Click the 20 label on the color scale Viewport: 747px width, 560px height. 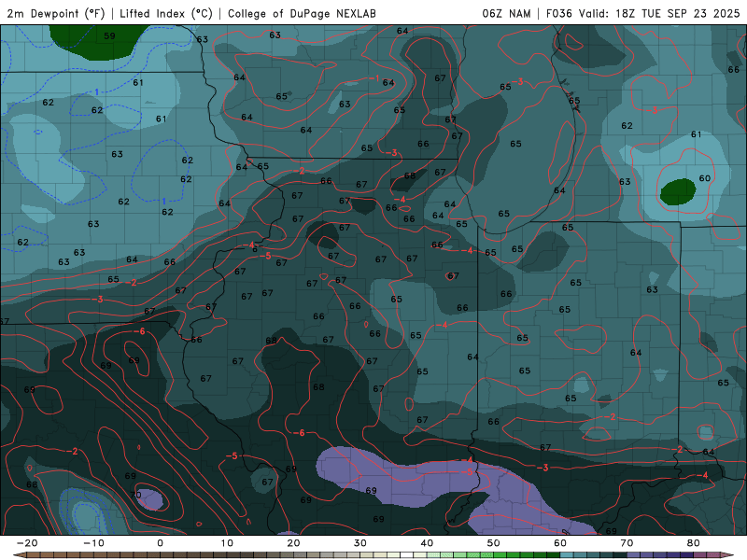coord(293,543)
